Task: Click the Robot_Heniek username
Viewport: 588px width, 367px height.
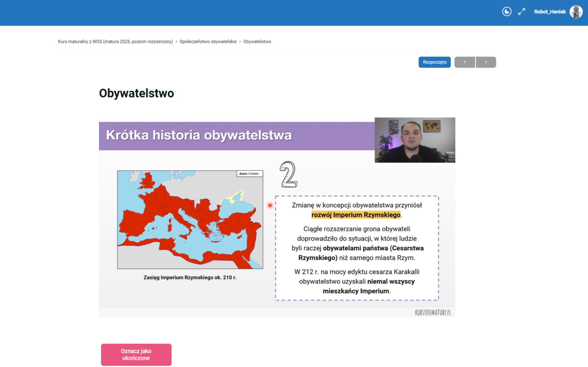Action: tap(550, 12)
